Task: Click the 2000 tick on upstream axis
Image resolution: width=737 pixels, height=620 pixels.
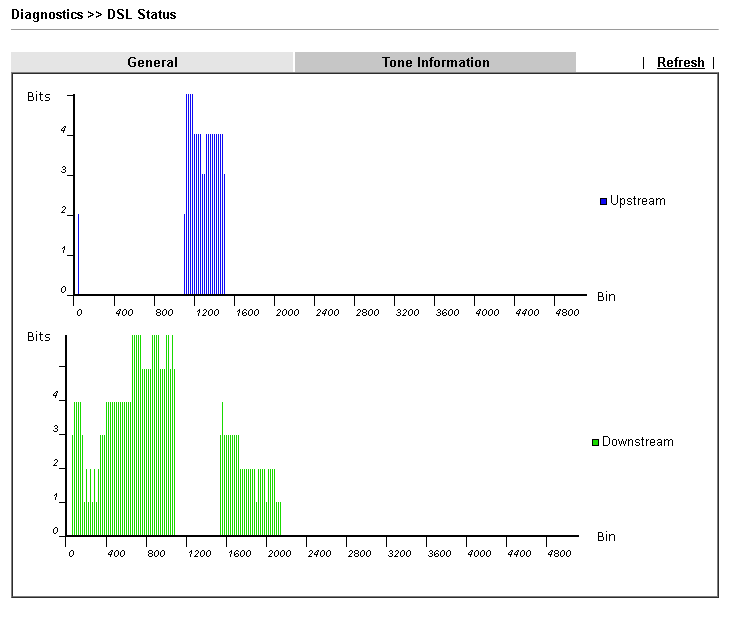Action: point(286,313)
